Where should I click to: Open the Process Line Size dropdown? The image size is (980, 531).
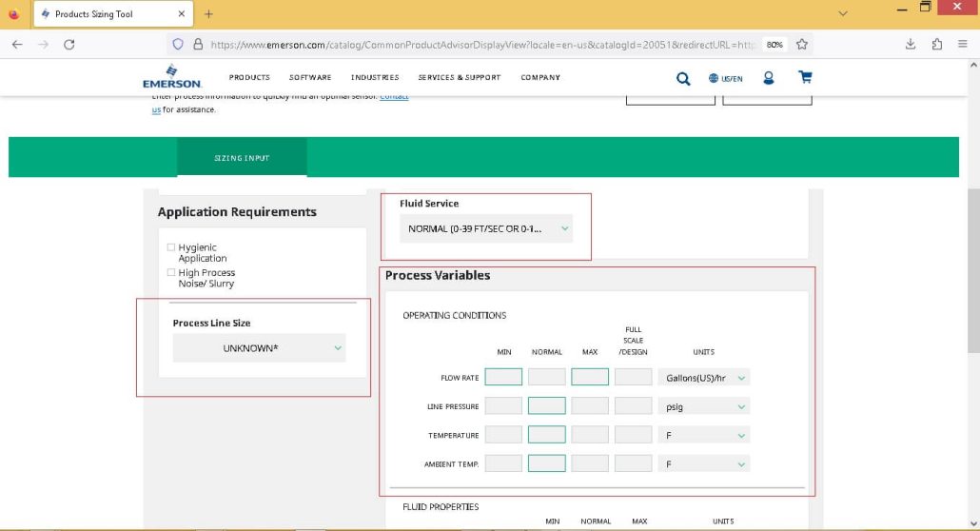tap(259, 347)
